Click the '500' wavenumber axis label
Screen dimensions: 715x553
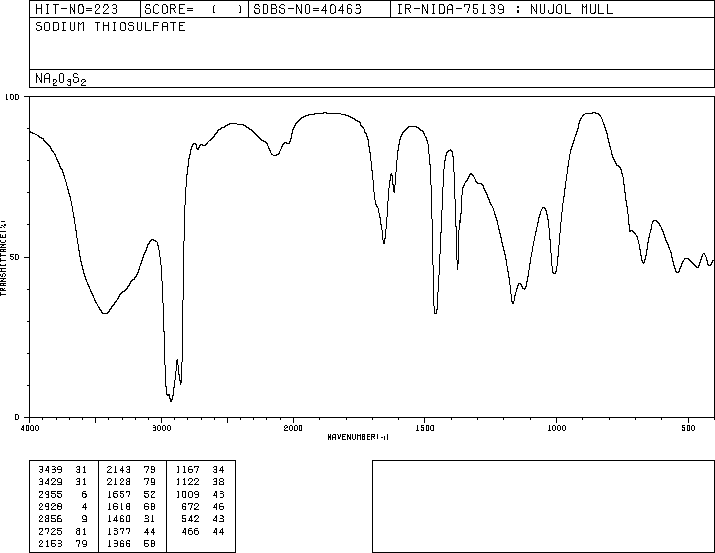(688, 428)
